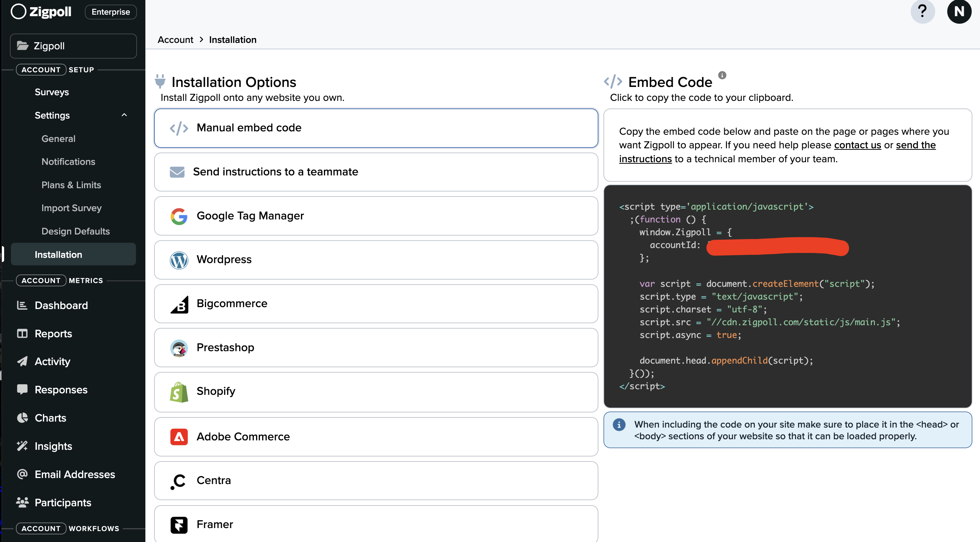The height and width of the screenshot is (542, 980).
Task: Click Account in the breadcrumb
Action: (x=175, y=40)
